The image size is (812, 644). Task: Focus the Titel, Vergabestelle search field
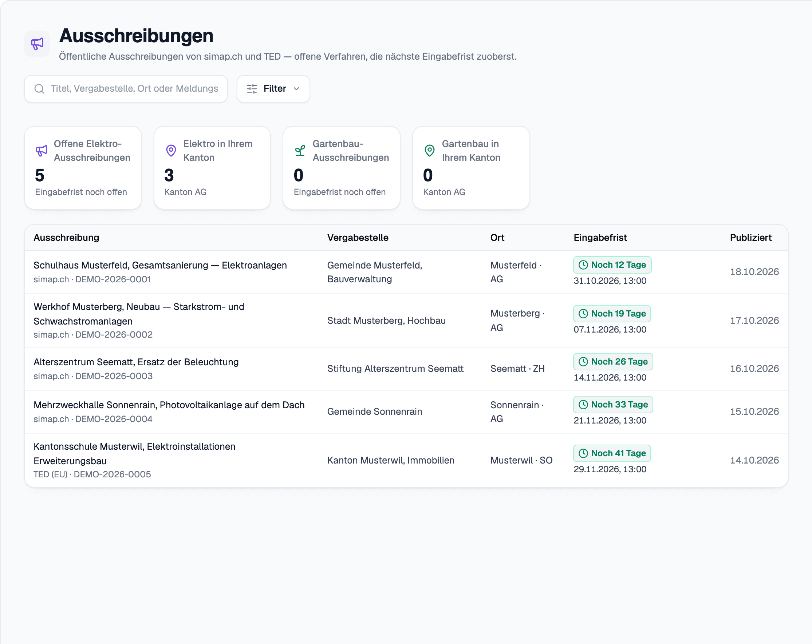(x=126, y=89)
